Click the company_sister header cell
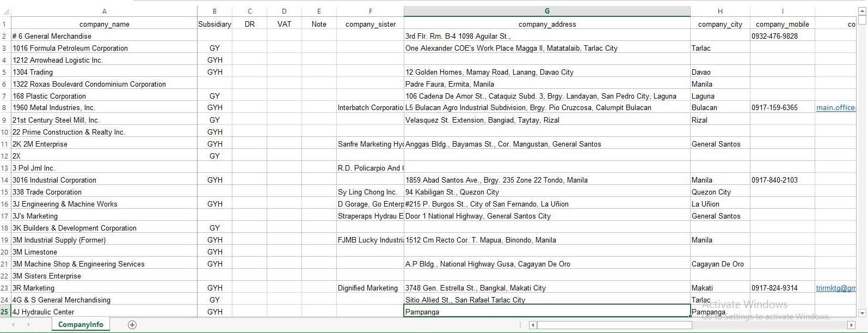868x333 pixels. point(370,24)
